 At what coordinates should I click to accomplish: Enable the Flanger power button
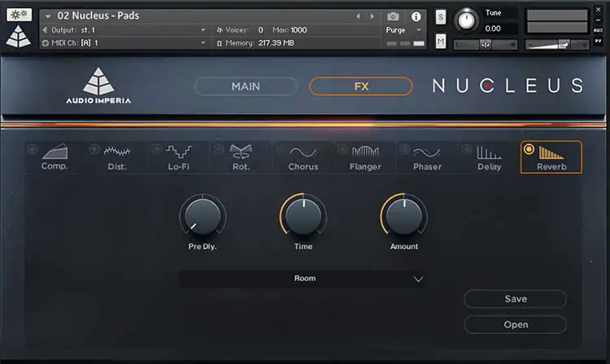tap(342, 149)
